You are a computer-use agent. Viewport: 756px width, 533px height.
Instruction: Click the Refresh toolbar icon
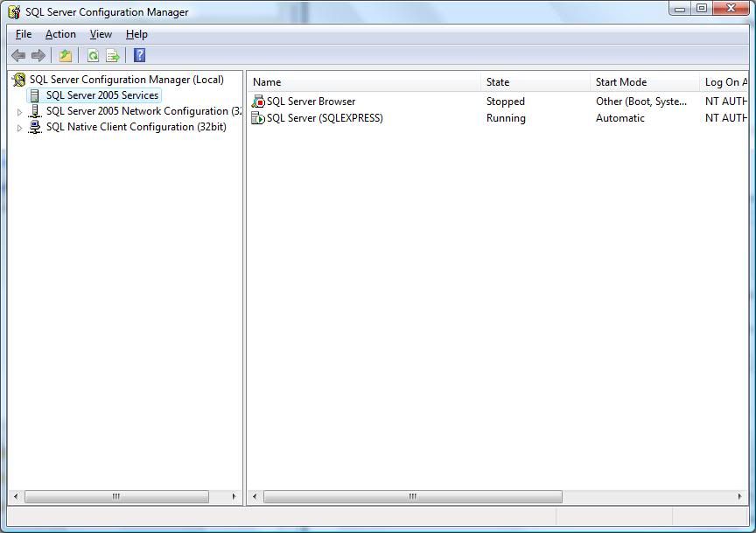point(93,56)
